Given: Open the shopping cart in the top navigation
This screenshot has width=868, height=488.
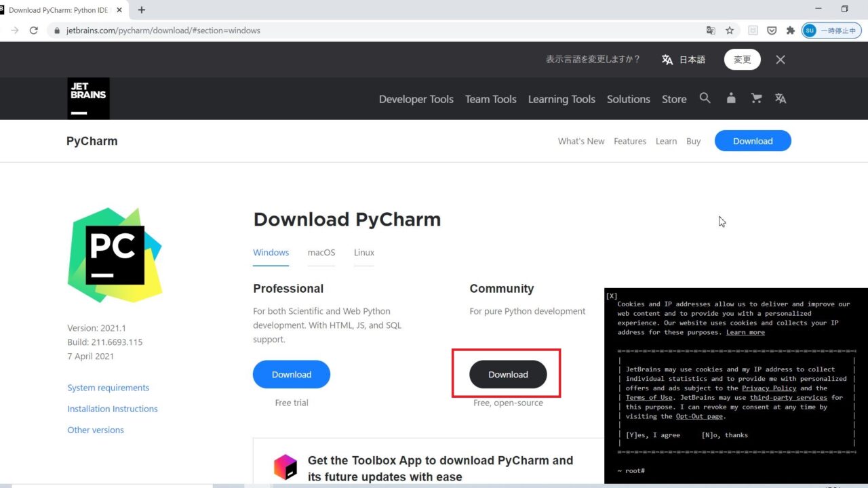Looking at the screenshot, I should pyautogui.click(x=755, y=98).
